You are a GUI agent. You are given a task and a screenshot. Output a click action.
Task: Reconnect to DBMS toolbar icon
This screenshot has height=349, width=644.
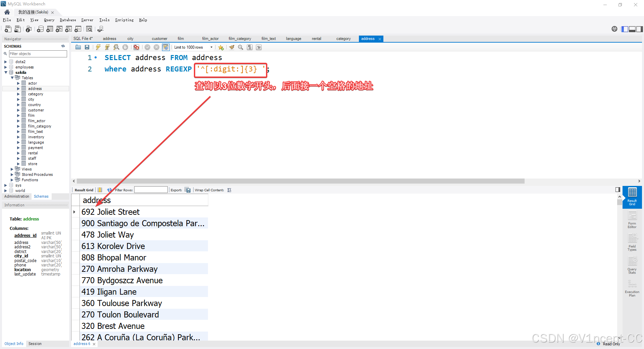click(100, 29)
